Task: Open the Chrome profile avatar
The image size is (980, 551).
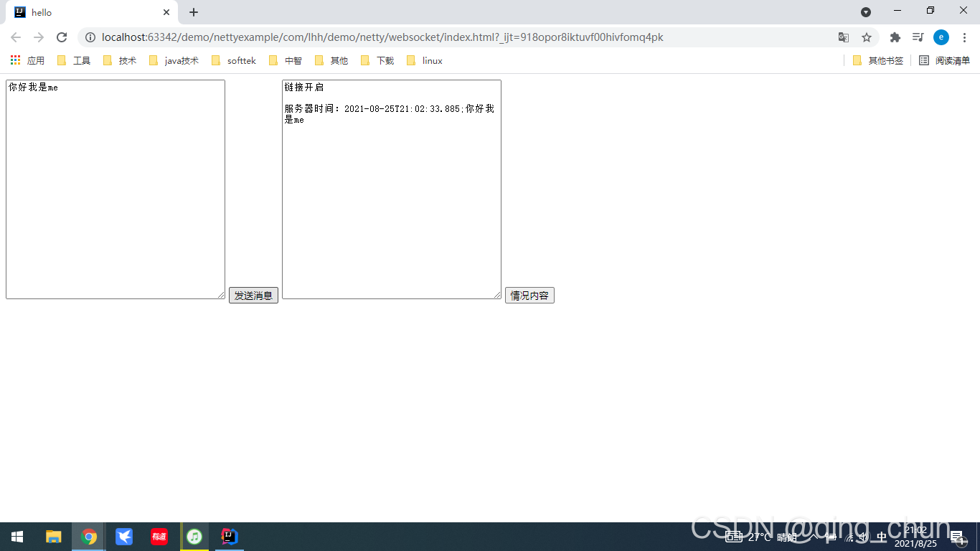Action: (941, 37)
